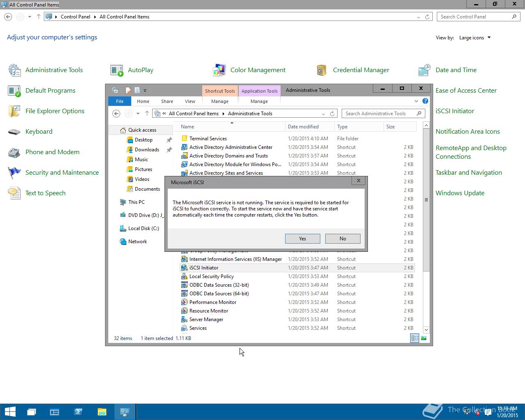525x420 pixels.
Task: Click the Windows Start button
Action: coord(10,412)
